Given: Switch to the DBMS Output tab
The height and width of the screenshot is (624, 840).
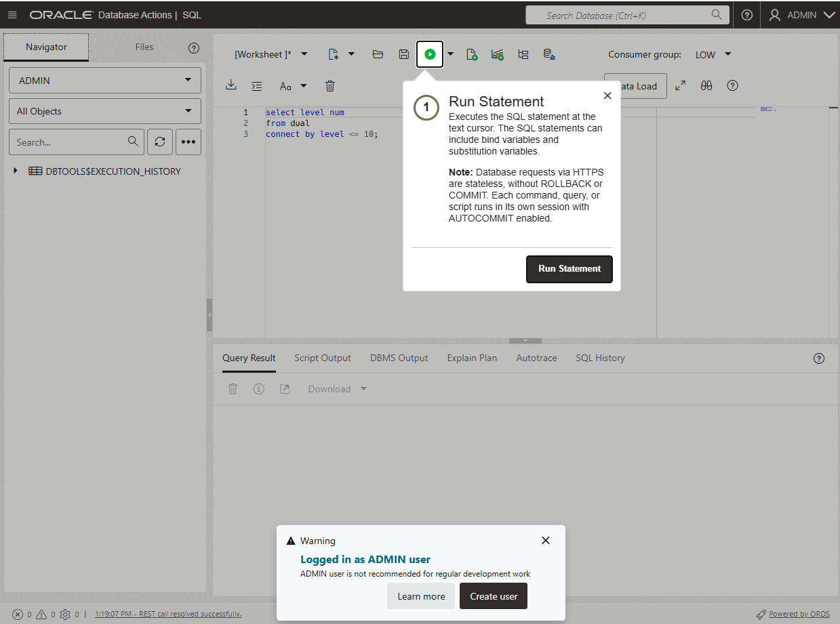Looking at the screenshot, I should click(x=399, y=358).
